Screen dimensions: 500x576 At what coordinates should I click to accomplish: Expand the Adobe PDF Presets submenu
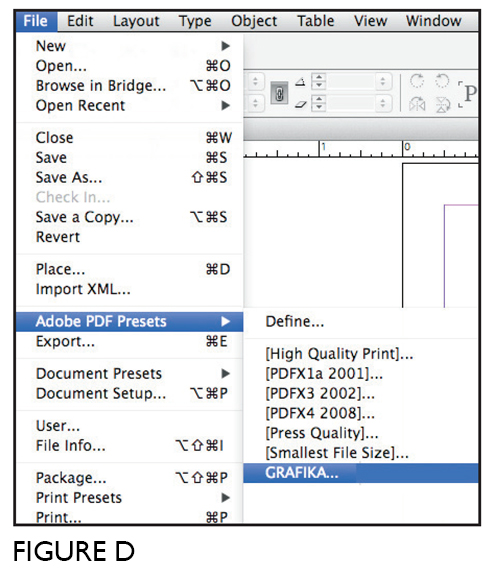130,321
